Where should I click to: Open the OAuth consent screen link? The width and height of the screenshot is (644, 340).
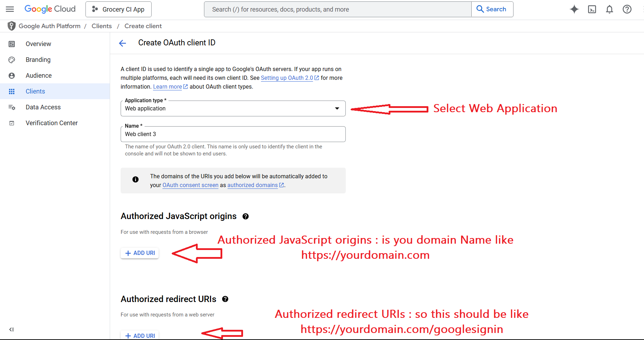coord(190,185)
